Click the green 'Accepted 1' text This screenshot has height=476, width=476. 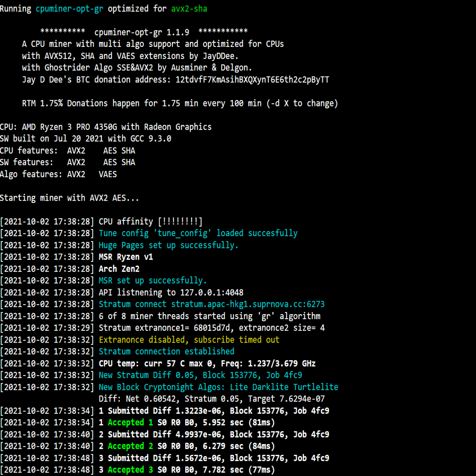click(130, 422)
